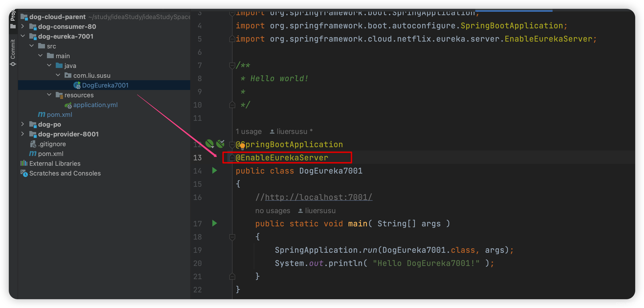The width and height of the screenshot is (644, 308).
Task: Collapse the com.liu.susu package
Action: coord(58,75)
